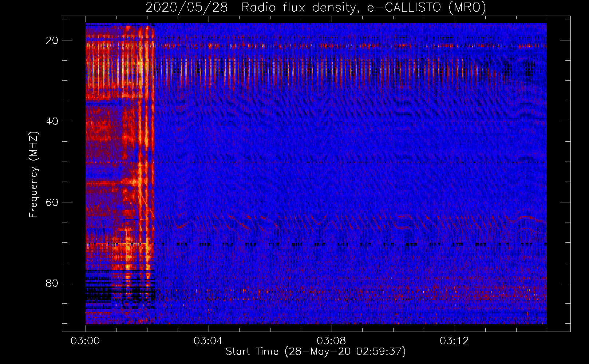Click the '03:04' time tick label
This screenshot has height=364, width=589.
pos(208,341)
